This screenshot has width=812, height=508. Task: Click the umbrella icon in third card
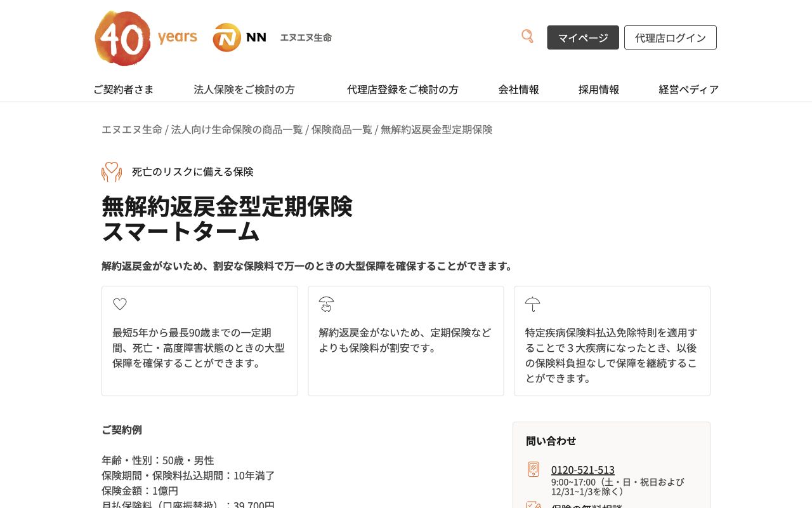coord(533,304)
